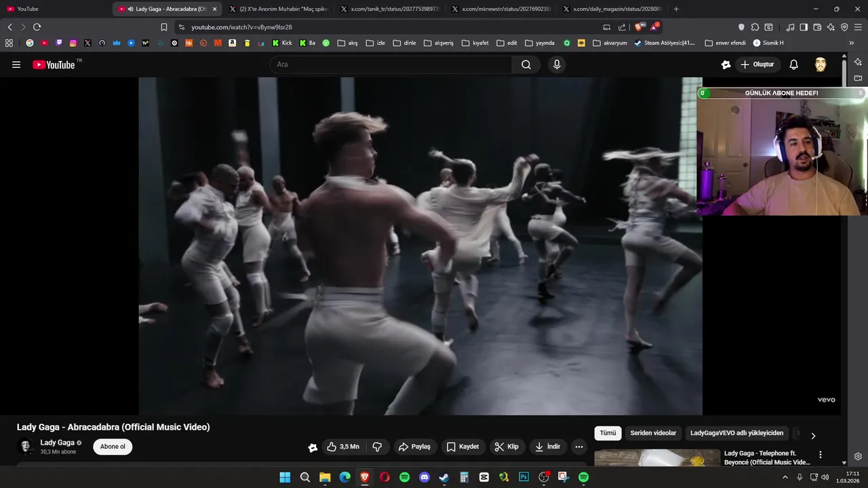Like the video with thumbs up
868x488 pixels.
[343, 447]
